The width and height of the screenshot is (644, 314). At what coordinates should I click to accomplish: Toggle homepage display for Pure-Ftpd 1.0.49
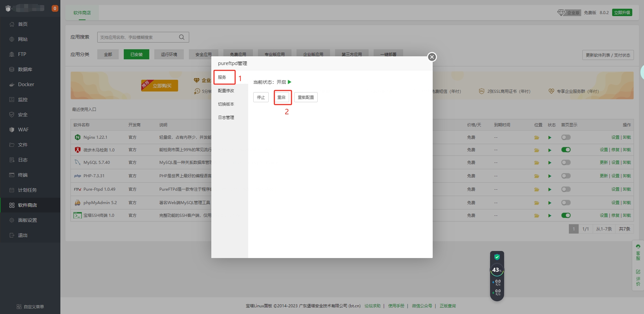click(566, 189)
